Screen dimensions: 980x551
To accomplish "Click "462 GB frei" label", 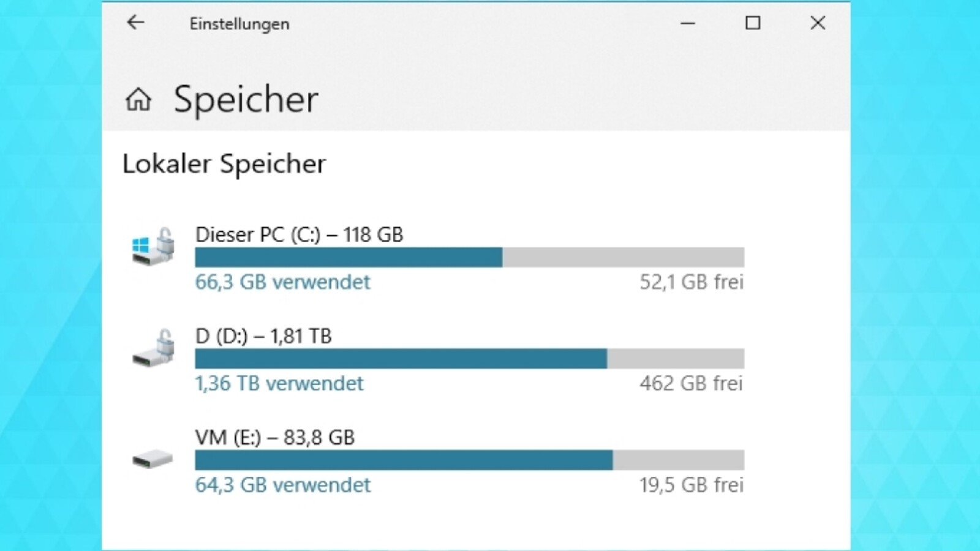I will click(x=691, y=384).
